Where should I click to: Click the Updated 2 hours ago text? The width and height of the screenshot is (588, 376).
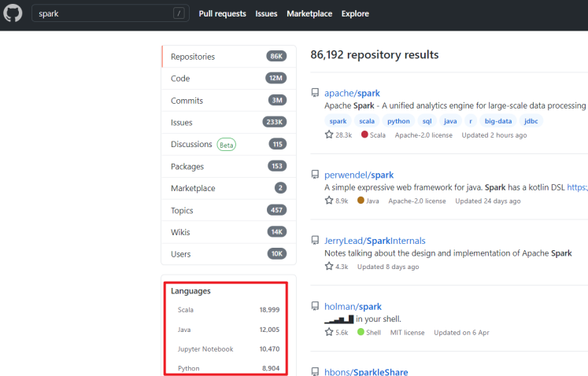tap(494, 135)
